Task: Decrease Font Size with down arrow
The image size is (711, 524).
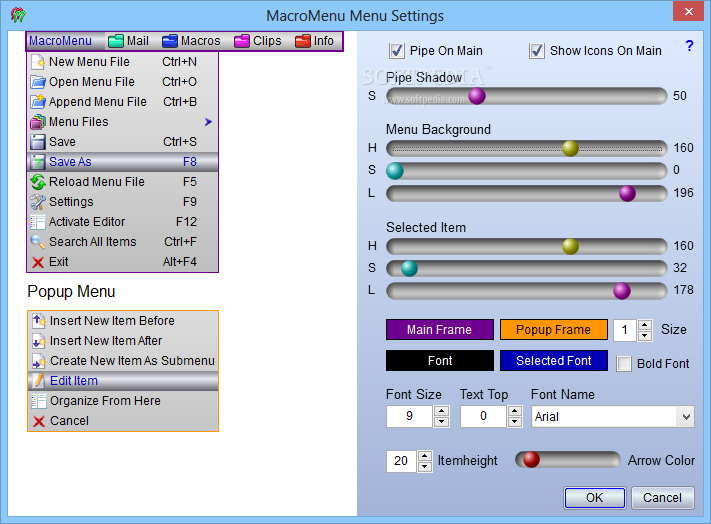Action: pyautogui.click(x=441, y=422)
